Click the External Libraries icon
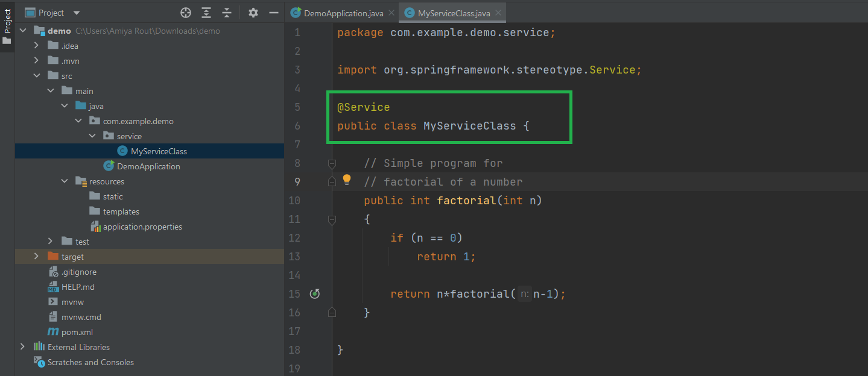This screenshot has width=868, height=376. [39, 346]
